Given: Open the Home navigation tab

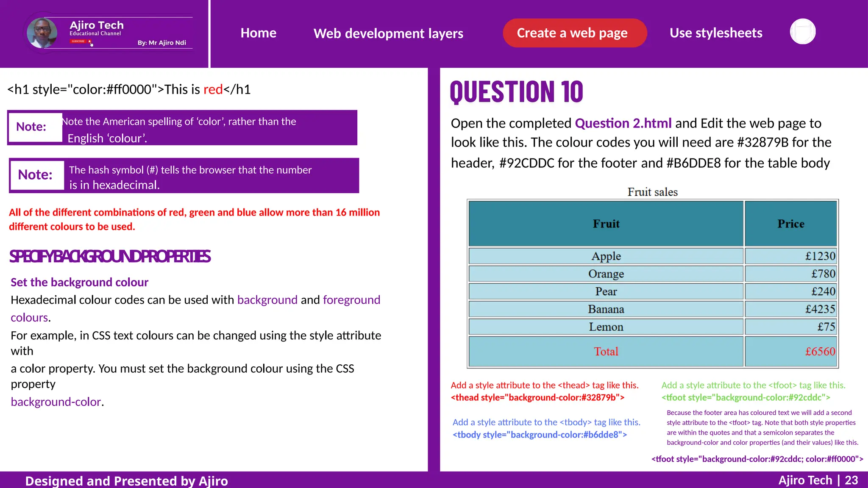Looking at the screenshot, I should pos(258,33).
